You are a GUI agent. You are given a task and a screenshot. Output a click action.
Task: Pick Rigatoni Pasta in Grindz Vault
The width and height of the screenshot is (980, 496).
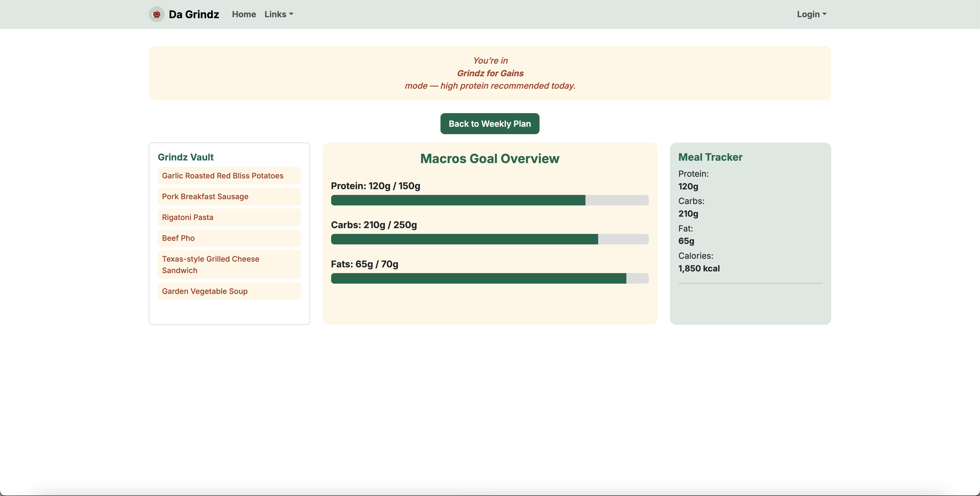(188, 217)
